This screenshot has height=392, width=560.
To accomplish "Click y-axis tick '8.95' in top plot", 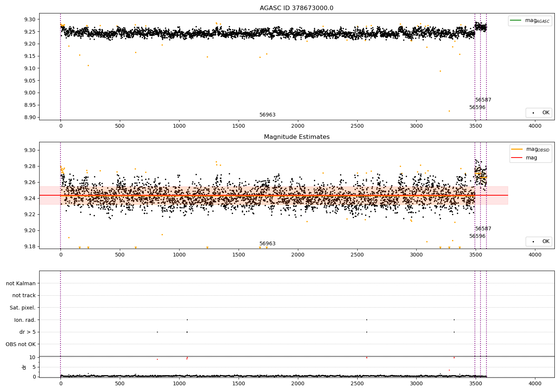I will [29, 105].
